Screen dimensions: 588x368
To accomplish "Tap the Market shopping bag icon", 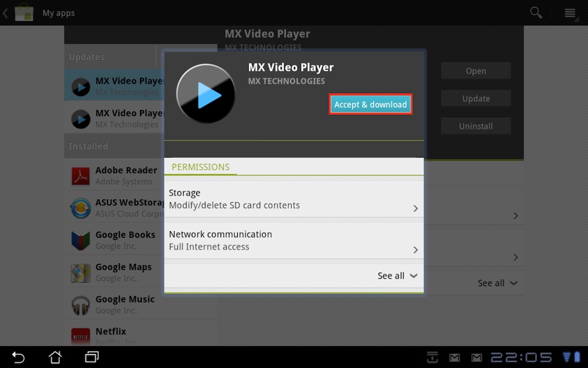I will click(x=24, y=13).
